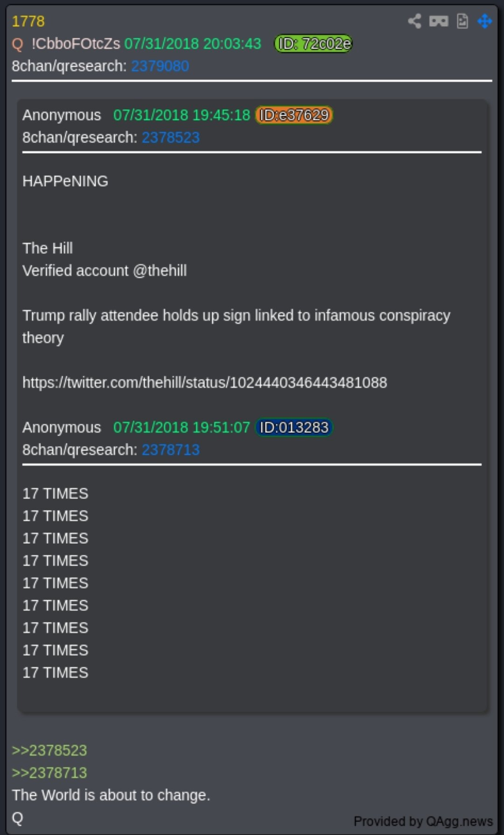
Task: Click the thehill Twitter status URL
Action: click(x=204, y=383)
